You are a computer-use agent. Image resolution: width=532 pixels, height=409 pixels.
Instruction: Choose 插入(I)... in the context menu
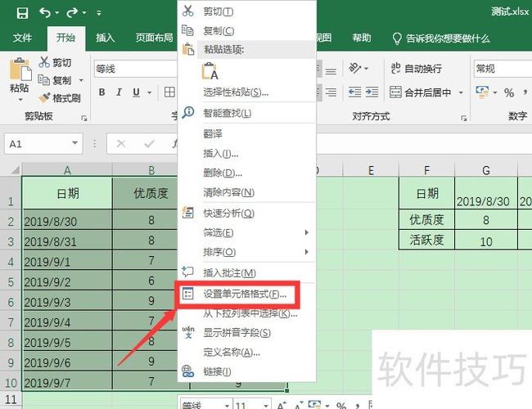coord(247,154)
